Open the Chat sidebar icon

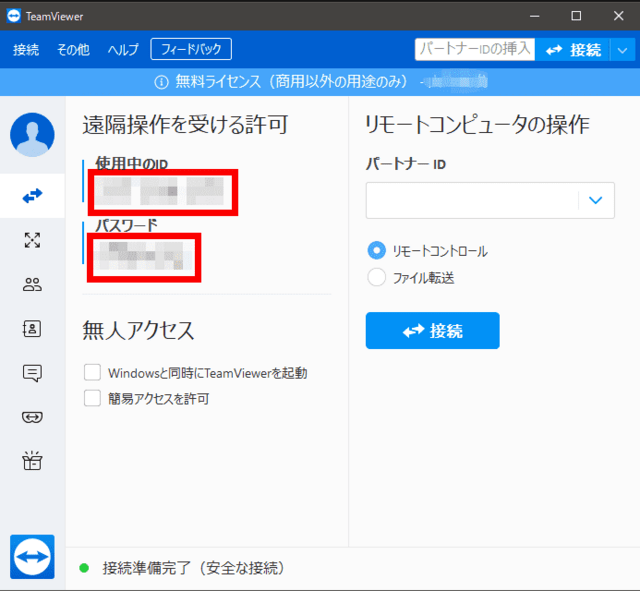[x=32, y=373]
